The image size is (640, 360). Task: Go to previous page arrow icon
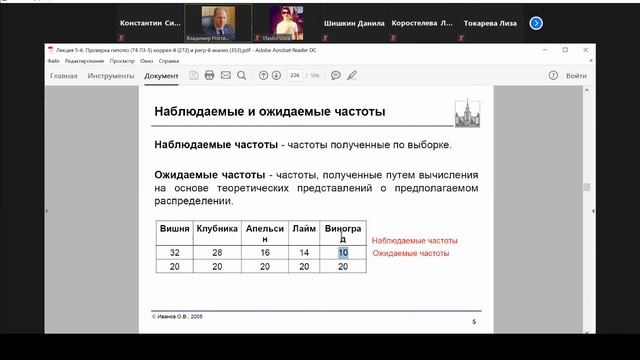pyautogui.click(x=264, y=76)
